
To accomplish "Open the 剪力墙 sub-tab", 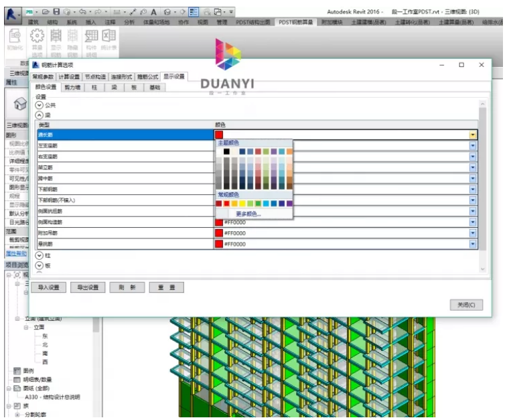I will click(x=72, y=87).
